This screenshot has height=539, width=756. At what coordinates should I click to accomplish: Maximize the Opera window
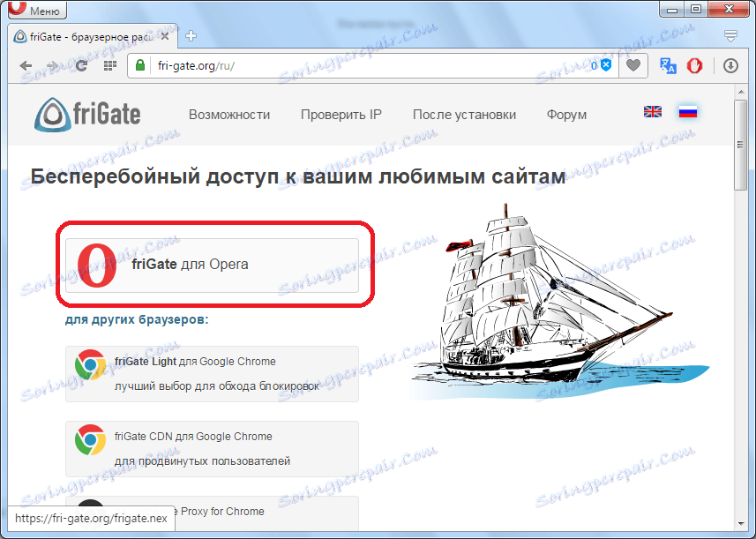point(696,9)
